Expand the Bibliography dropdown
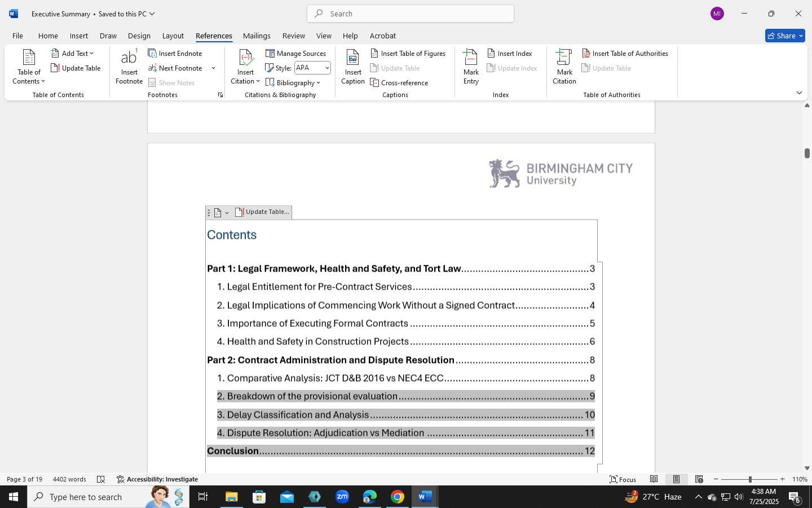 293,82
